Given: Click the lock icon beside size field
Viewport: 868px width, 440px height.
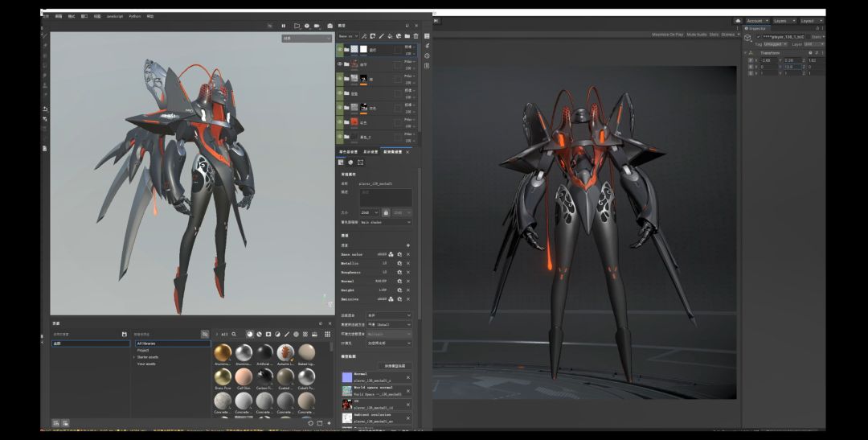Looking at the screenshot, I should pyautogui.click(x=387, y=212).
